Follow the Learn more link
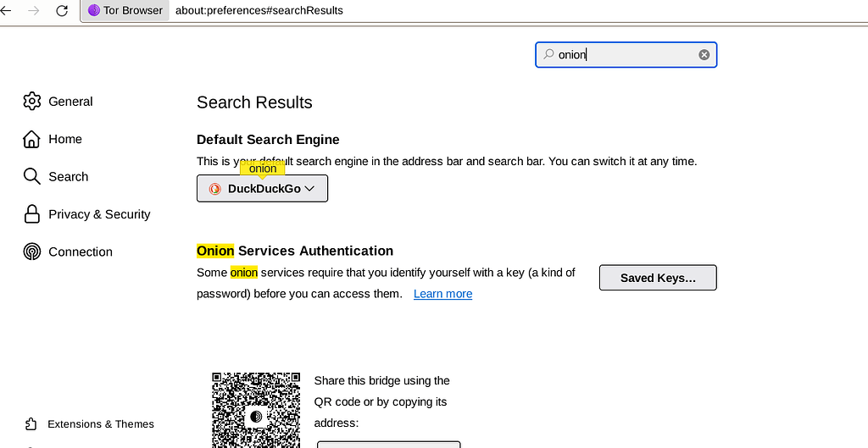The width and height of the screenshot is (868, 448). coord(442,294)
